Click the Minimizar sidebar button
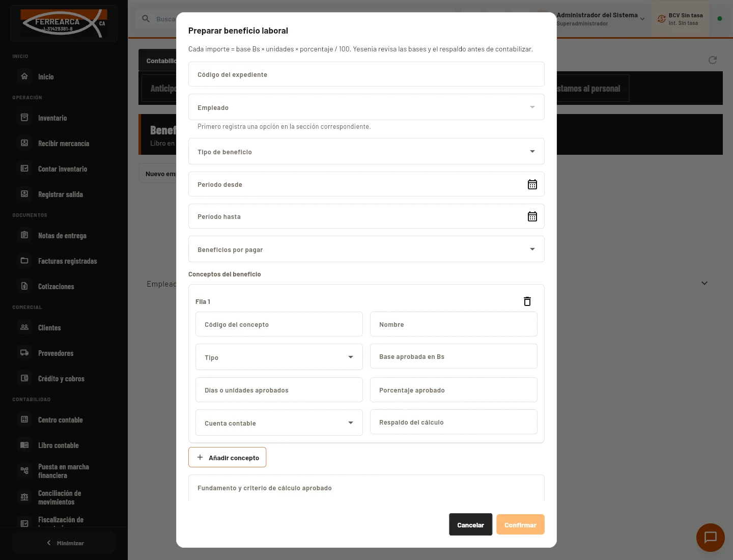733x560 pixels. click(64, 543)
